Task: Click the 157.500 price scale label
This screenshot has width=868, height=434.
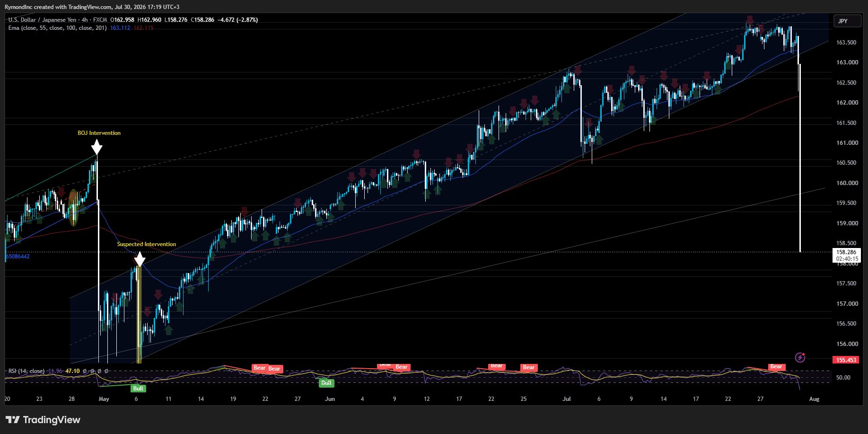Action: pyautogui.click(x=846, y=283)
